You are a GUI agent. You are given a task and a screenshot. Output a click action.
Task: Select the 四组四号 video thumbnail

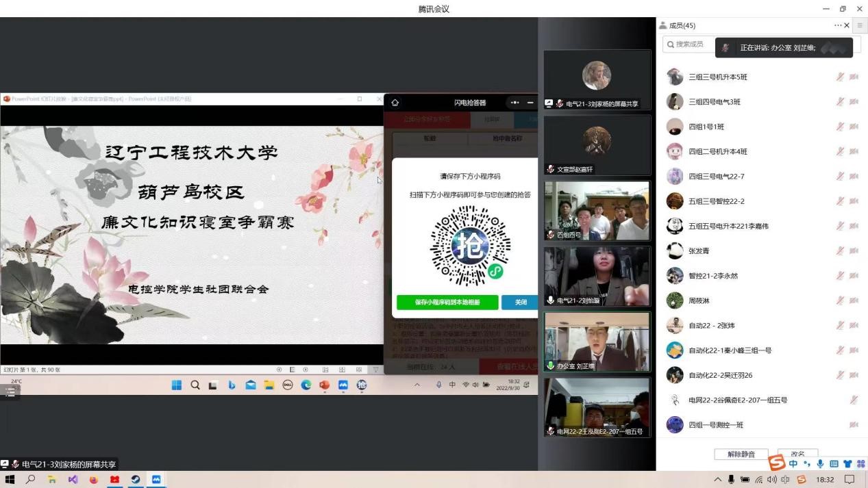(597, 211)
